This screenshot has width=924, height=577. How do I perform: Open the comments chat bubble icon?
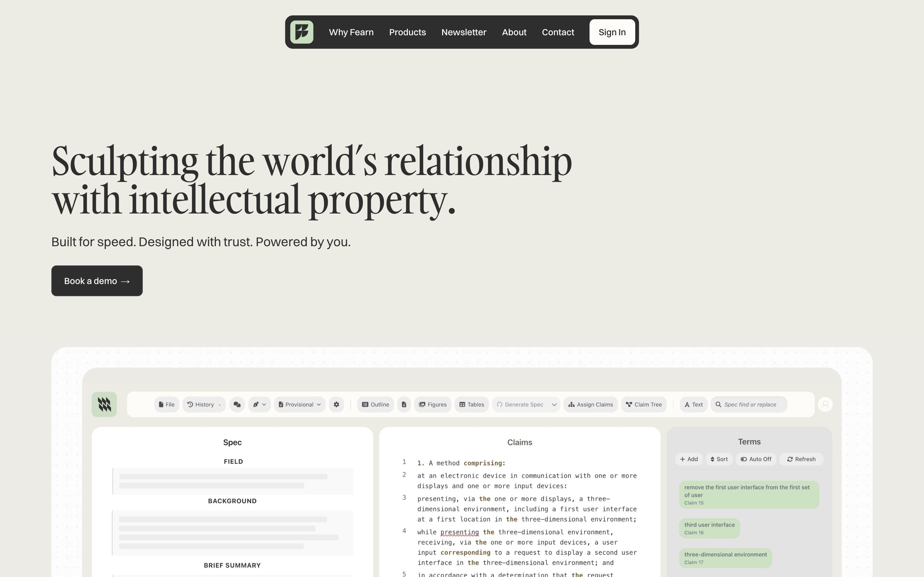237,405
